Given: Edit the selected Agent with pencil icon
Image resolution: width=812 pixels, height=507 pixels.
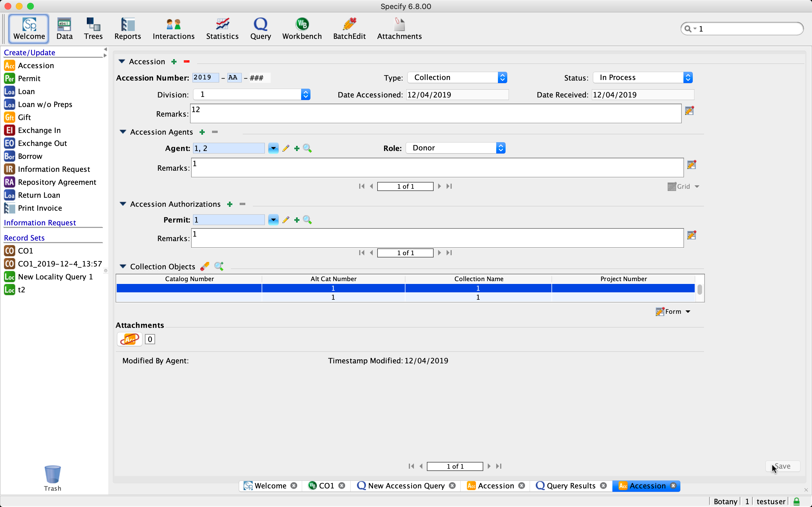Looking at the screenshot, I should tap(286, 148).
